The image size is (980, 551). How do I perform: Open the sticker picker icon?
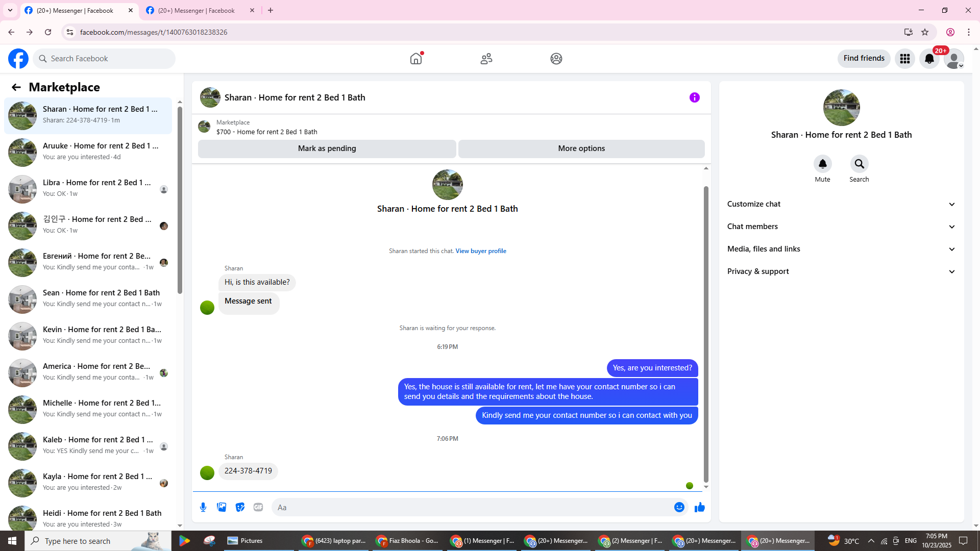(x=240, y=507)
